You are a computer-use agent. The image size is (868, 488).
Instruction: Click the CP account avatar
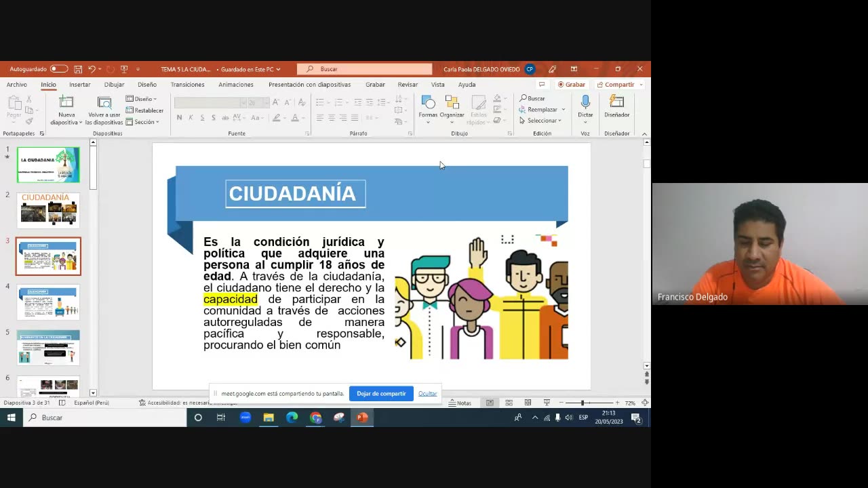point(530,69)
